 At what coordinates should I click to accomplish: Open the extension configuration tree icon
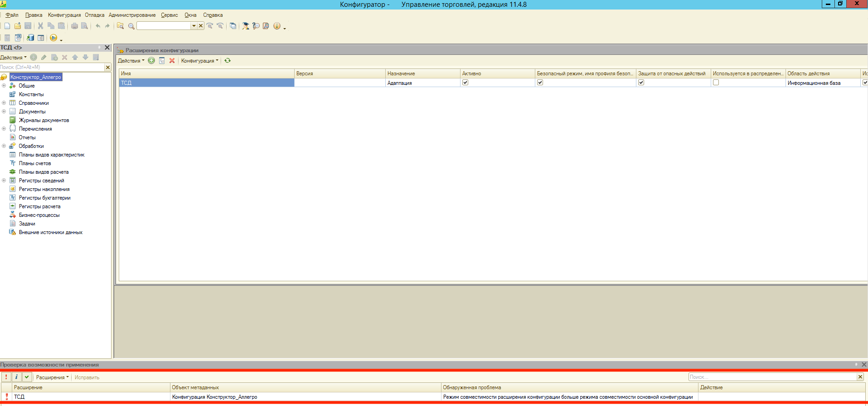[162, 60]
